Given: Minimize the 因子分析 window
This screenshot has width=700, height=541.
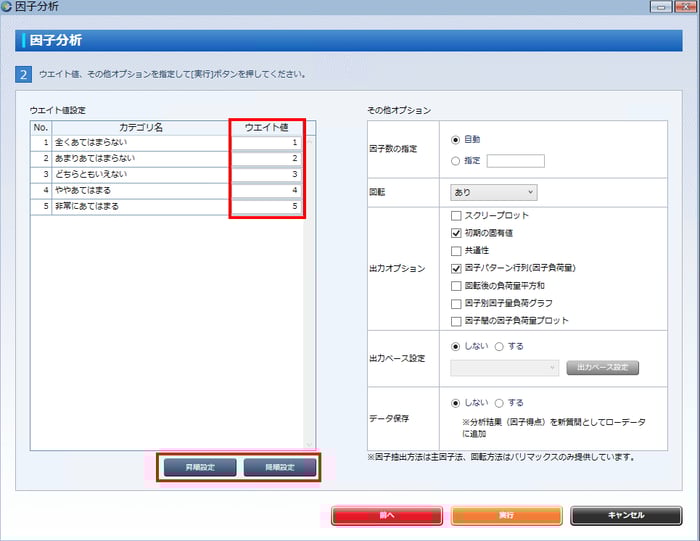Looking at the screenshot, I should tap(661, 7).
